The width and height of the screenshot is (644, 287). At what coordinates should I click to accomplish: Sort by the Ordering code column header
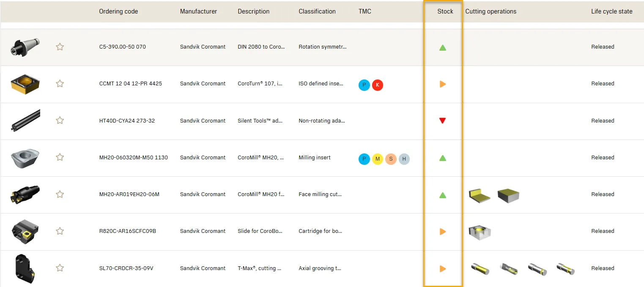click(118, 11)
